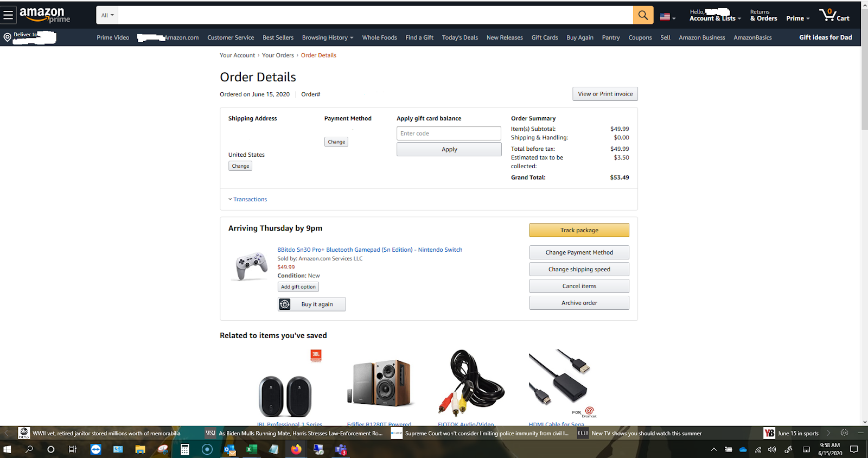Click the gift card Enter code field

click(x=449, y=133)
